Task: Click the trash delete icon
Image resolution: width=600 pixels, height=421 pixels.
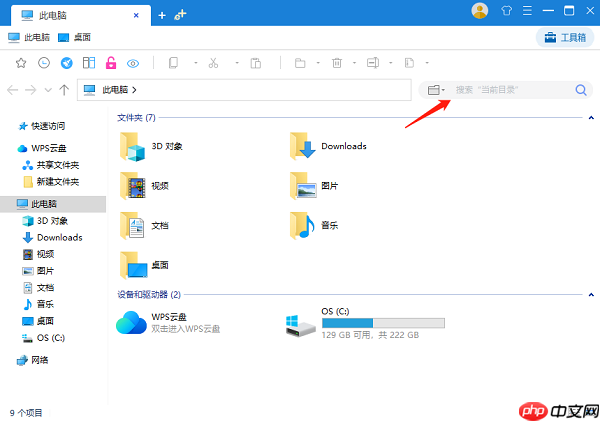Action: click(x=337, y=63)
